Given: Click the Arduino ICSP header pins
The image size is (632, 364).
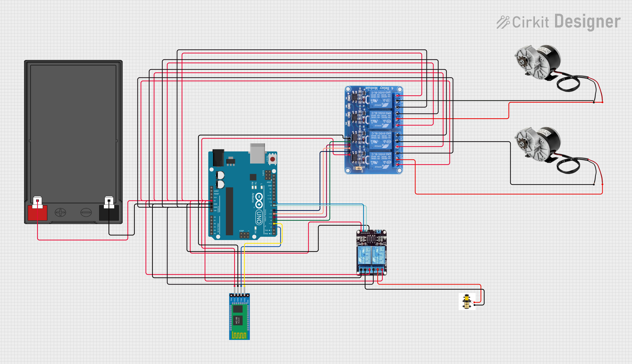Looking at the screenshot, I should tap(244, 235).
